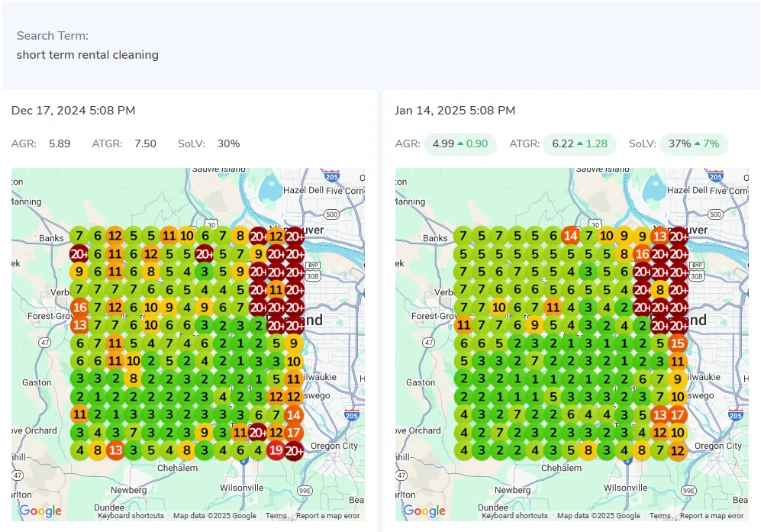
Task: Select the orange 15 marker on Jan 14 map
Action: click(677, 343)
